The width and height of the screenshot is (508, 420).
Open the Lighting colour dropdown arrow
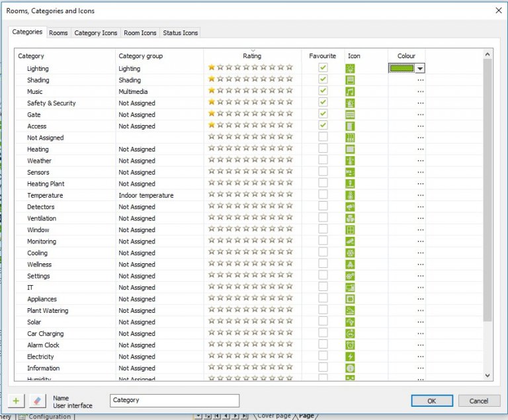[x=420, y=68]
